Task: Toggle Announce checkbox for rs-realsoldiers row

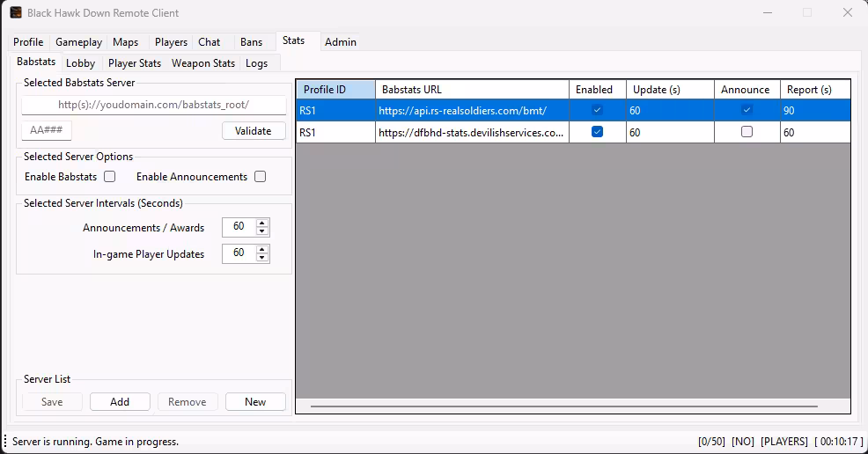Action: tap(747, 110)
